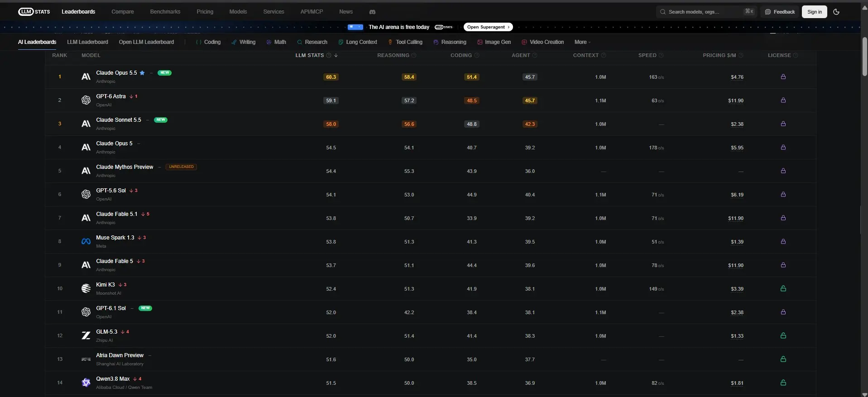Open the Claude Mythos Preview model link
The width and height of the screenshot is (868, 397).
(x=125, y=167)
